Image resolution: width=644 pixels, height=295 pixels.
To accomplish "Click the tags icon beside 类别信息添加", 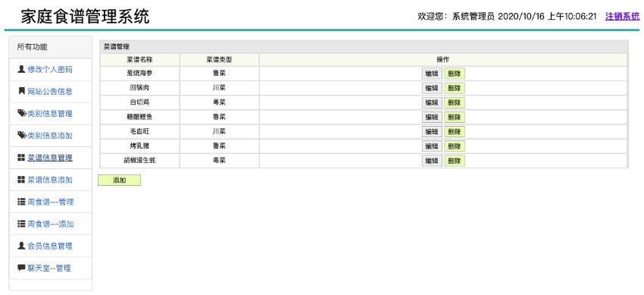I will tap(22, 136).
